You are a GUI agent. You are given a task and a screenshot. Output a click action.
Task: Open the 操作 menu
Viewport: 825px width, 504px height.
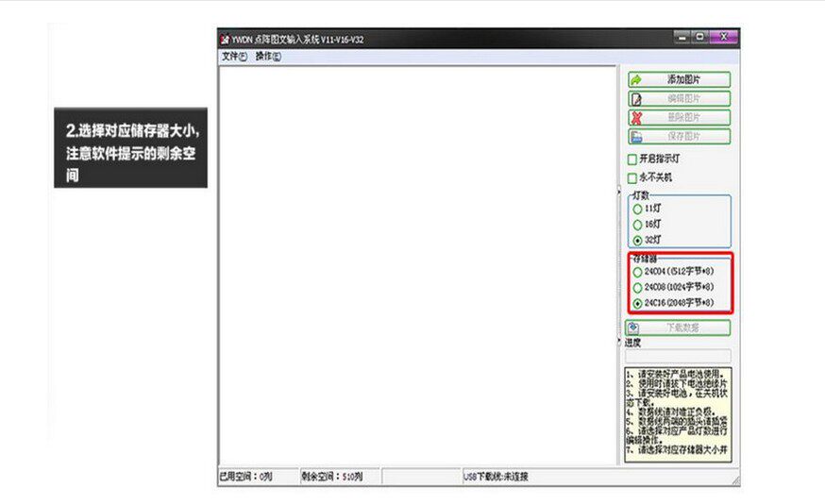268,57
